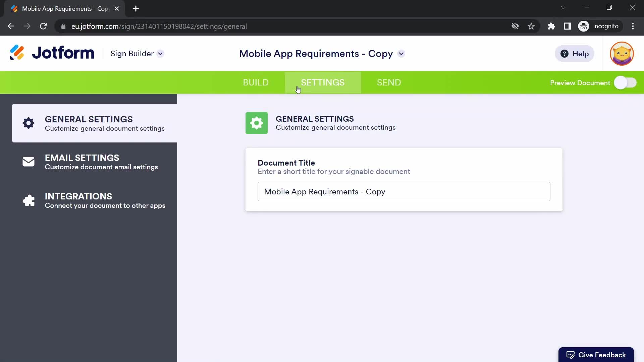Click the Mobile App Requirements - Copy heading

(x=316, y=54)
